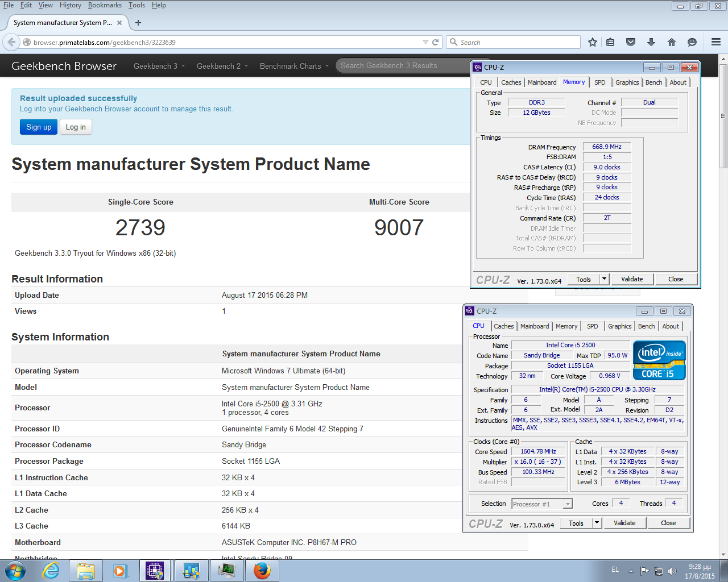
Task: Open the Windows Start menu
Action: (x=15, y=571)
